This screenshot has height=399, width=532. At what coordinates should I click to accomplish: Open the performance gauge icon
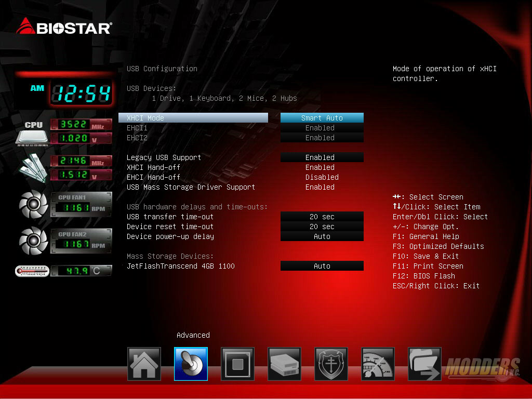(378, 364)
